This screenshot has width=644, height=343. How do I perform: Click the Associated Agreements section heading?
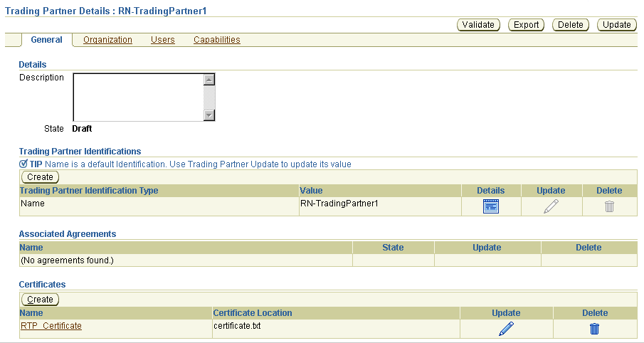(68, 233)
